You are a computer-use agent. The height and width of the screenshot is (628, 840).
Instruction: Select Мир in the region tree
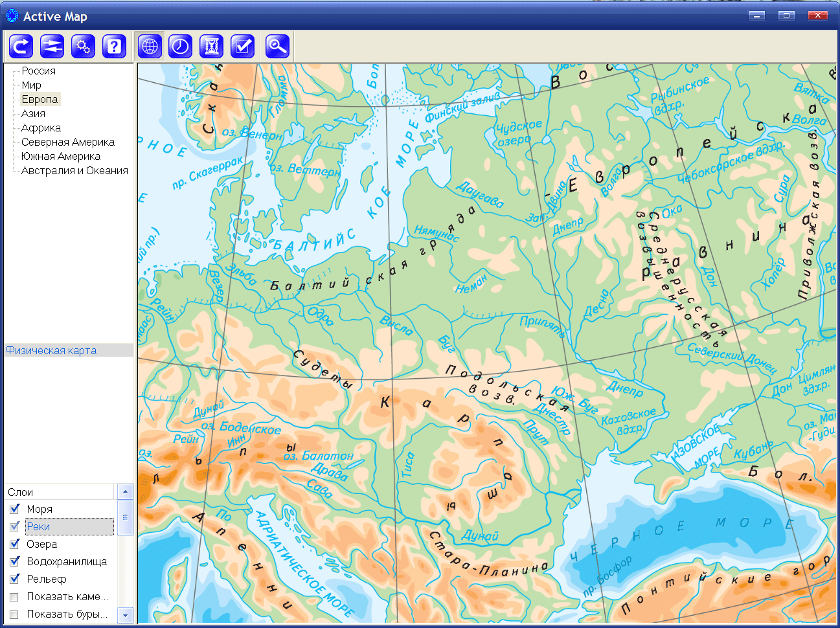click(31, 85)
